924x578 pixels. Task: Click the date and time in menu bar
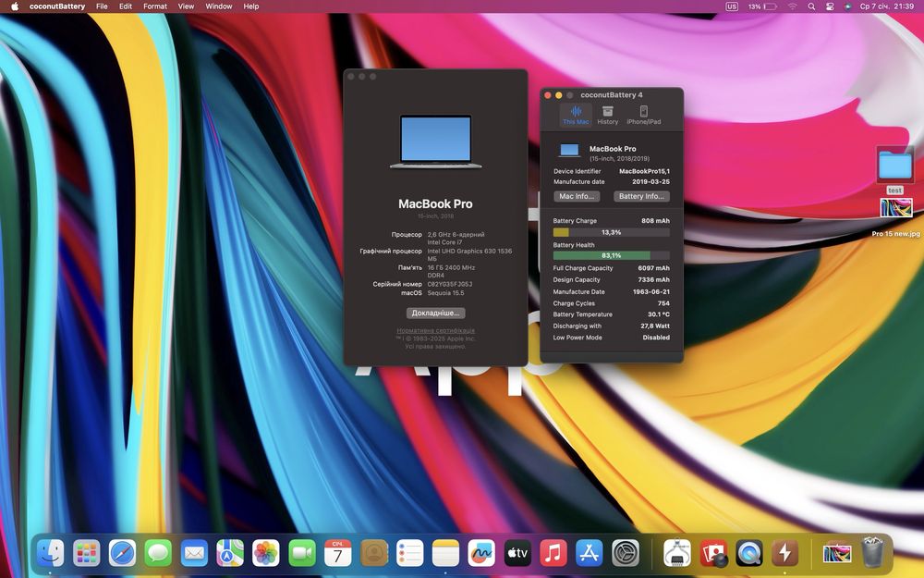pyautogui.click(x=887, y=6)
